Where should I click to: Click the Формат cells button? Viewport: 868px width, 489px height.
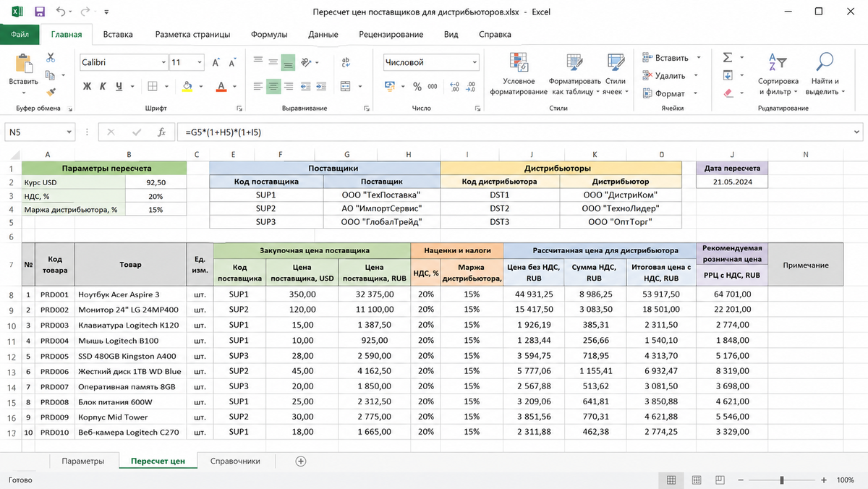[x=670, y=93]
